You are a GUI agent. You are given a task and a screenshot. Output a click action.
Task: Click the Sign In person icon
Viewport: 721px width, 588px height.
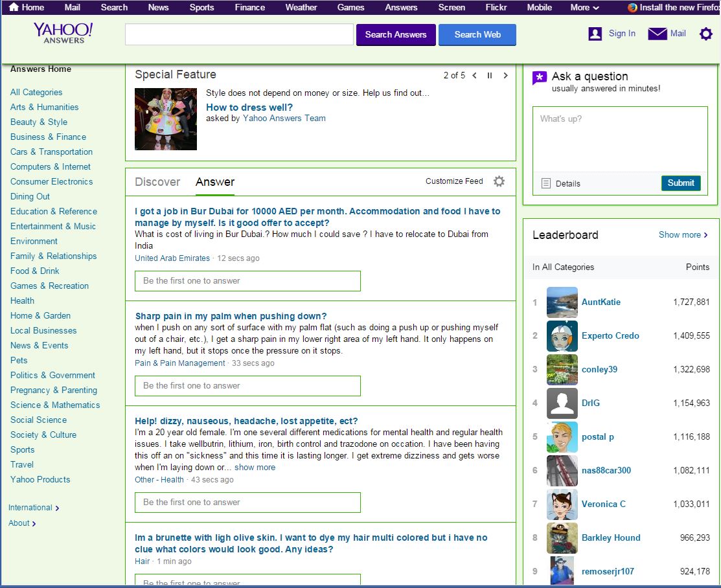(x=594, y=33)
